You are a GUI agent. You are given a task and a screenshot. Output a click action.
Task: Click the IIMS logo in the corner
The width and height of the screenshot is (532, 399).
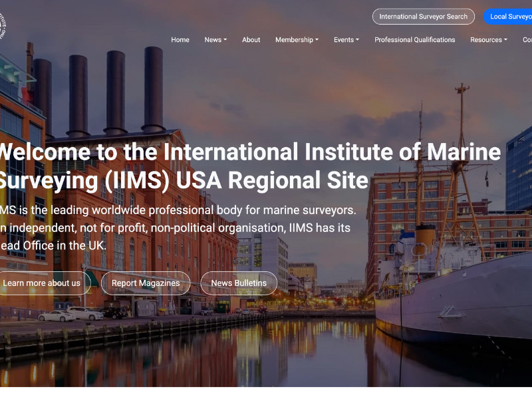(3, 27)
